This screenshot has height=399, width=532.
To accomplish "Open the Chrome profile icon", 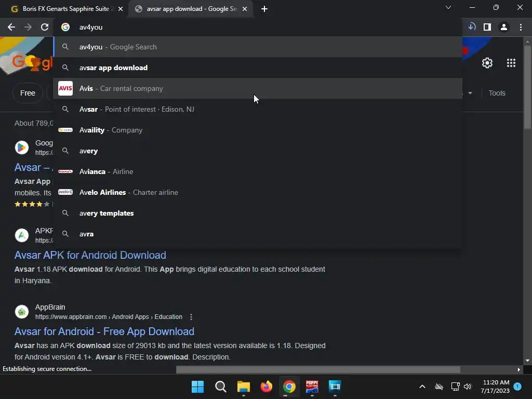I will tap(504, 27).
